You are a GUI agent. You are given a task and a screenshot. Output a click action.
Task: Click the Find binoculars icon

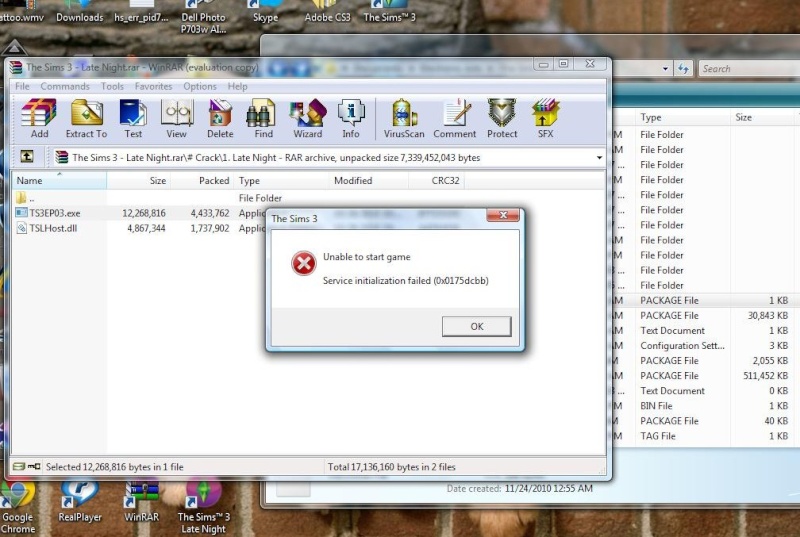pos(263,117)
